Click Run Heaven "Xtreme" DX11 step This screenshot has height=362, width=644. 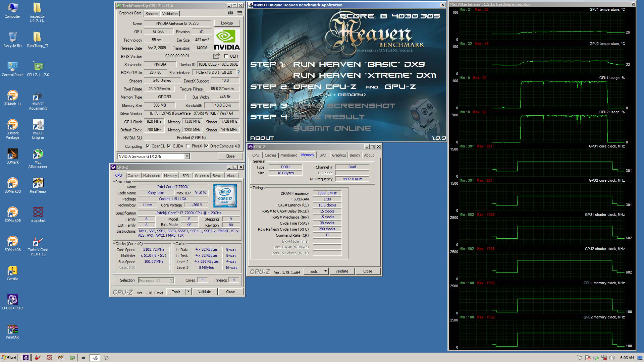tap(365, 75)
